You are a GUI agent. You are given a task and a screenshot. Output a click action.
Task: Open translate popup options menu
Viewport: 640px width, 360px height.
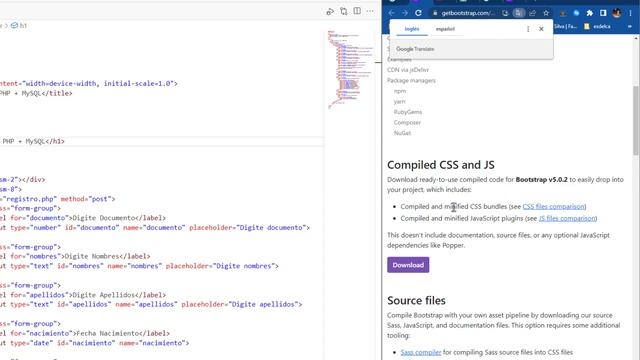click(x=528, y=29)
